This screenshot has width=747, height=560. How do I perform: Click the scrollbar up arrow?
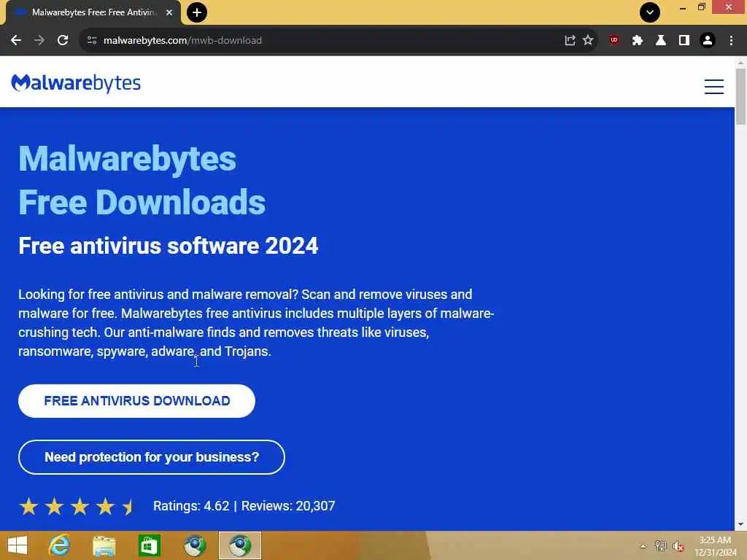coord(740,63)
